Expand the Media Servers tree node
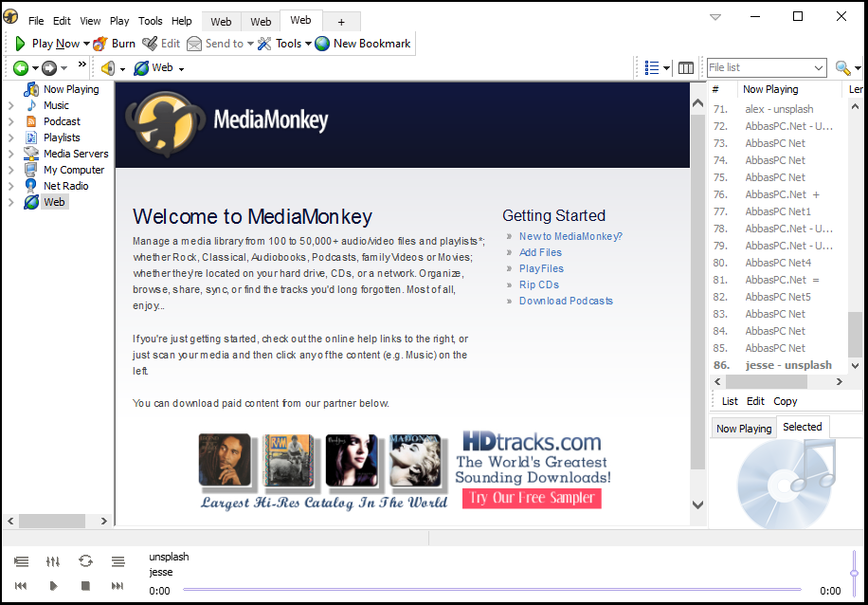 click(x=10, y=154)
